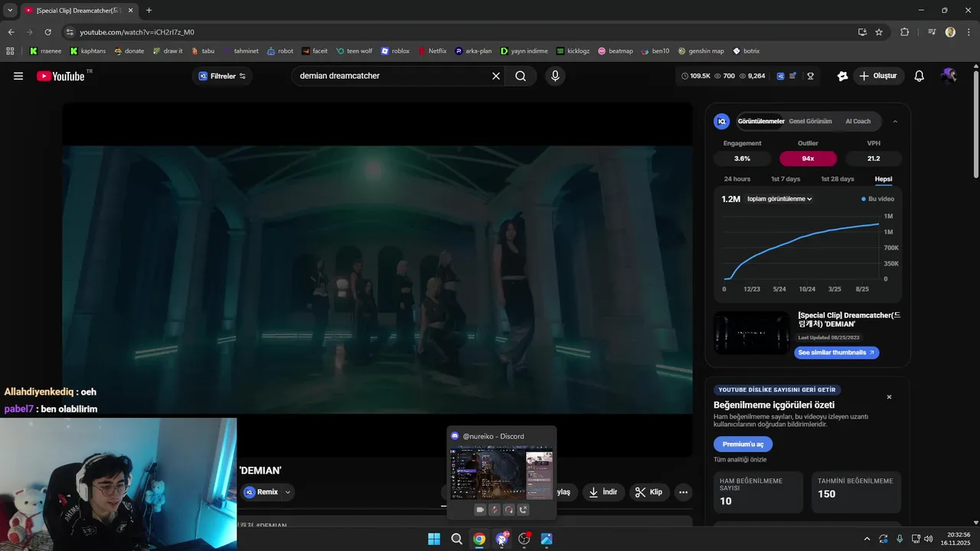Disconnect call in Discord preview

click(x=524, y=510)
